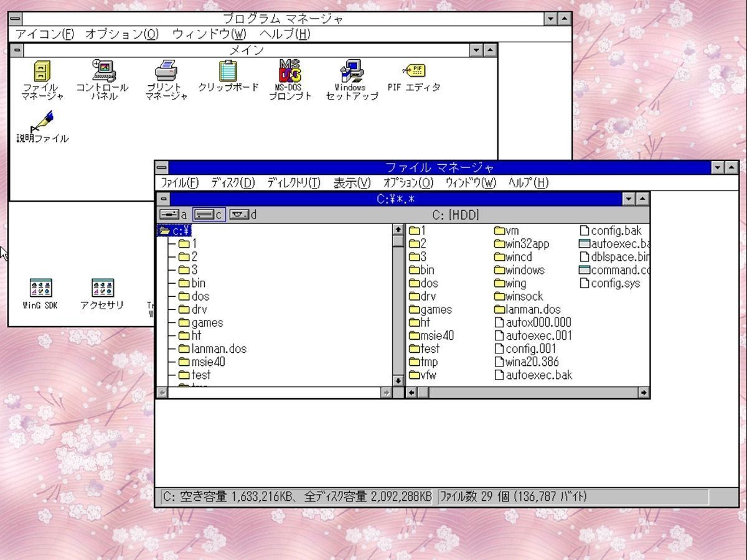Select the winsock folder in file list
This screenshot has width=747, height=560.
coord(519,296)
